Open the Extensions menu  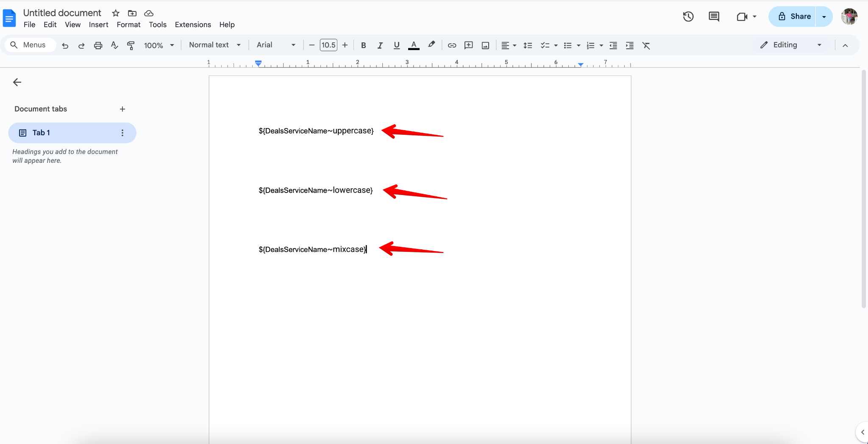click(x=192, y=25)
